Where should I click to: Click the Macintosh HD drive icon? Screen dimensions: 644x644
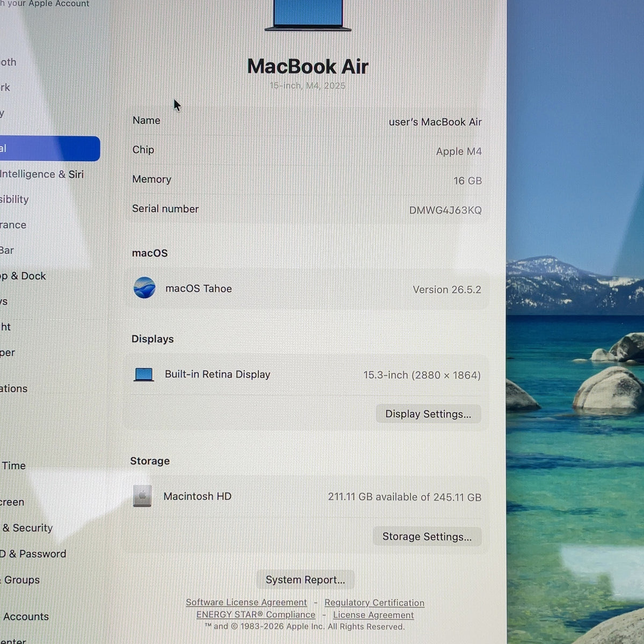click(x=142, y=496)
